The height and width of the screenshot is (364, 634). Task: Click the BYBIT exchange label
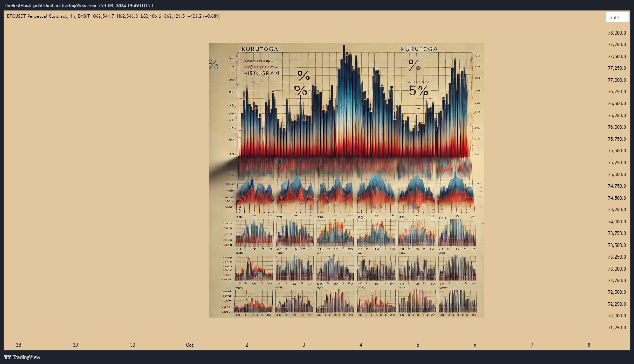pyautogui.click(x=84, y=16)
